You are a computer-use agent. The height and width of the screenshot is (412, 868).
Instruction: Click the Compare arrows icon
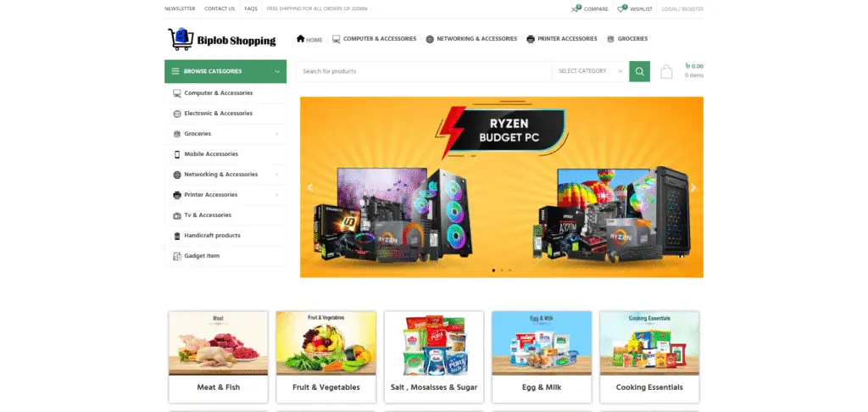(x=576, y=8)
